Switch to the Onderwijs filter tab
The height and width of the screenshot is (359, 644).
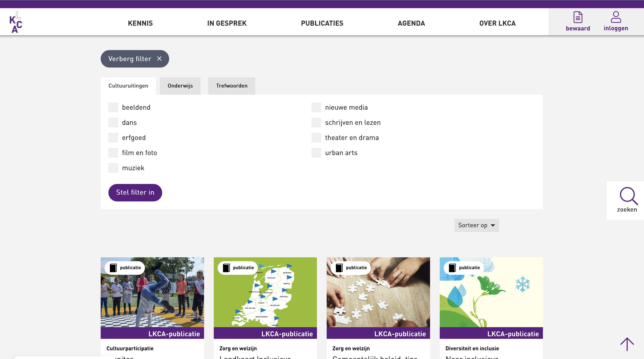coord(180,86)
